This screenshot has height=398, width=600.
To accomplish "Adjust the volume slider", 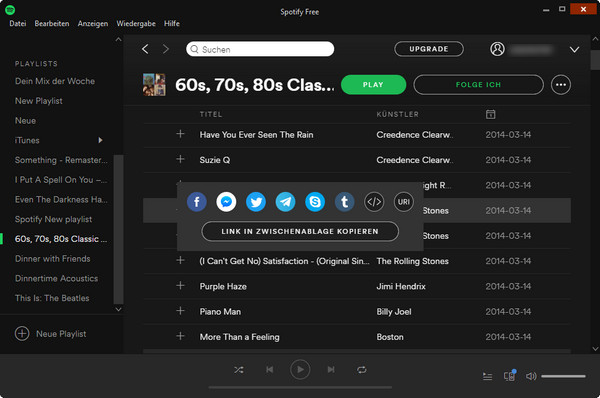I will [563, 377].
